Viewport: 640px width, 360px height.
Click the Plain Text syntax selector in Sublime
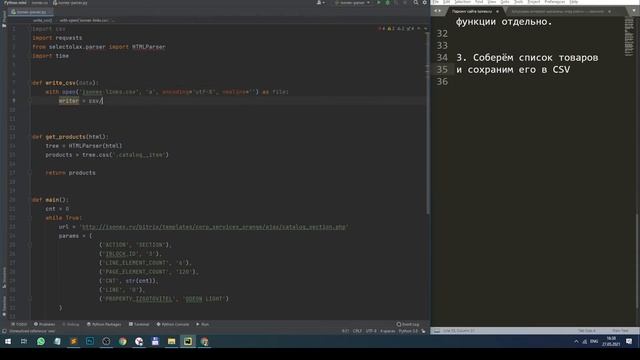(620, 331)
